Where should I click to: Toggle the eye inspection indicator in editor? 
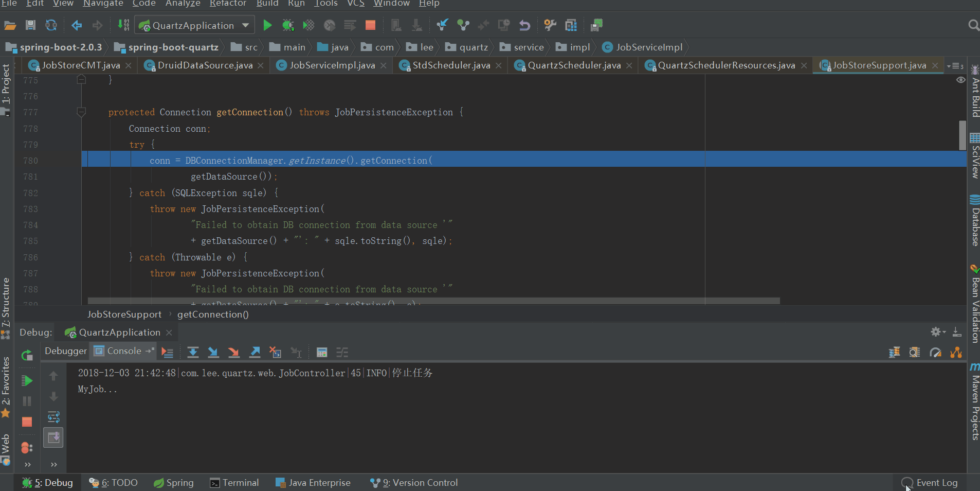[x=960, y=80]
